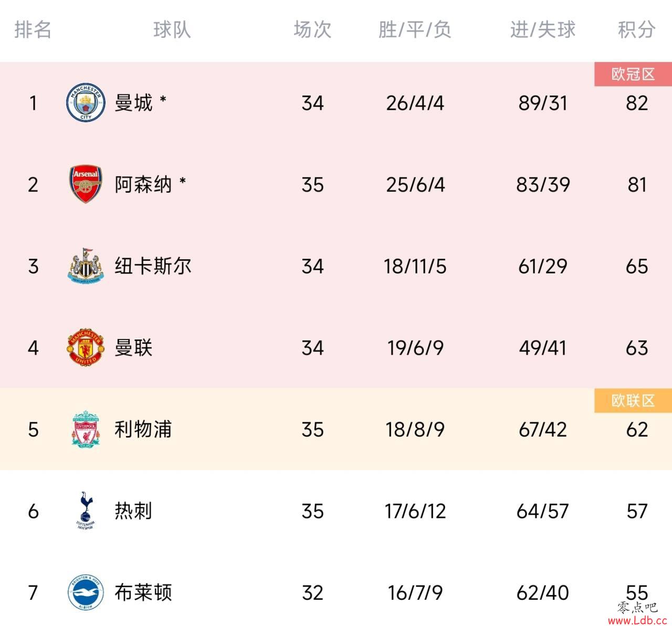Viewport: 672px width, 626px height.
Task: Select the 欧联区 badge label
Action: click(x=633, y=401)
